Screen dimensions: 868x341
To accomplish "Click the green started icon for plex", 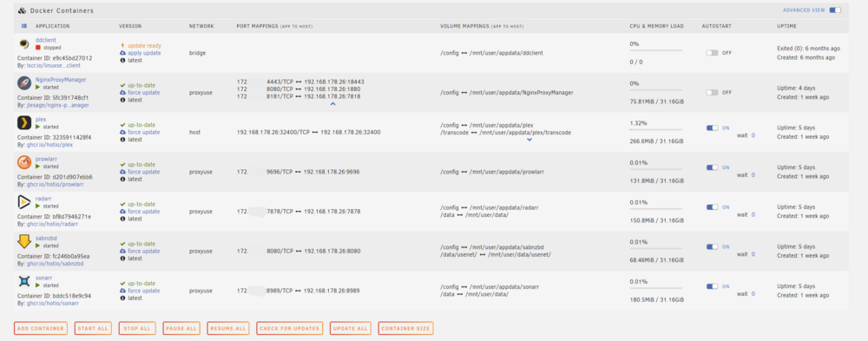I will click(38, 127).
